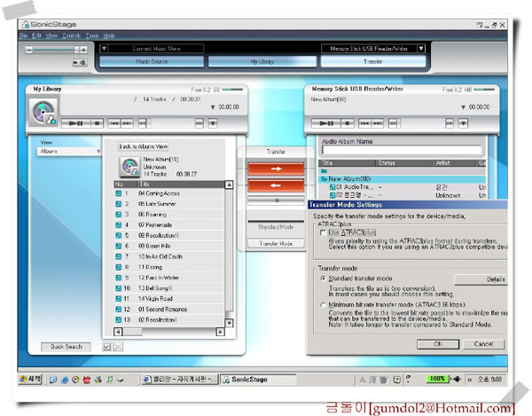Switch to Music Source tab
The image size is (532, 416).
point(152,61)
